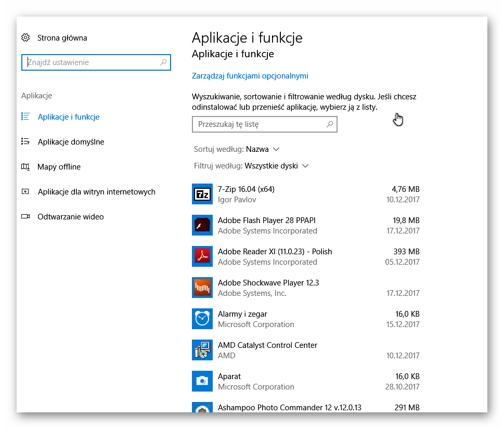The image size is (504, 429).
Task: Open Aplikacje domyślne settings page
Action: [x=71, y=142]
